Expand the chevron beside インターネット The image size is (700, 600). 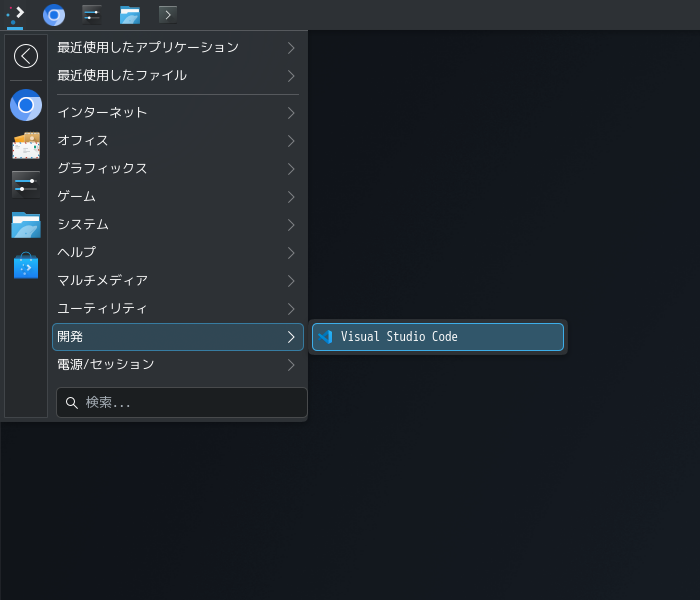[x=291, y=113]
